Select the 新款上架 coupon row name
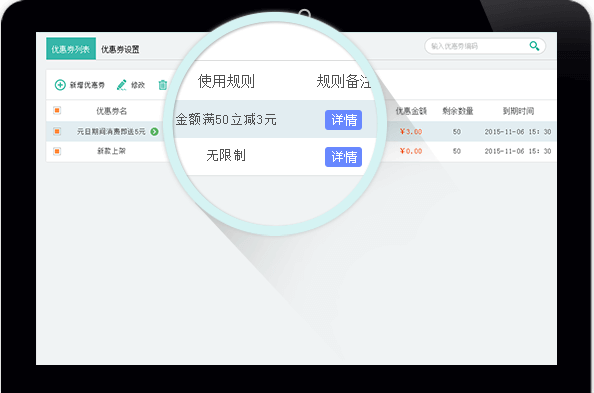The image size is (594, 393). point(111,151)
